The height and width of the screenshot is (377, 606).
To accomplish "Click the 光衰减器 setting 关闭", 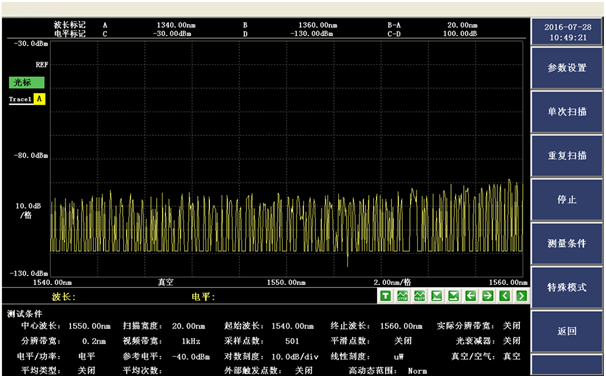I will tap(512, 341).
